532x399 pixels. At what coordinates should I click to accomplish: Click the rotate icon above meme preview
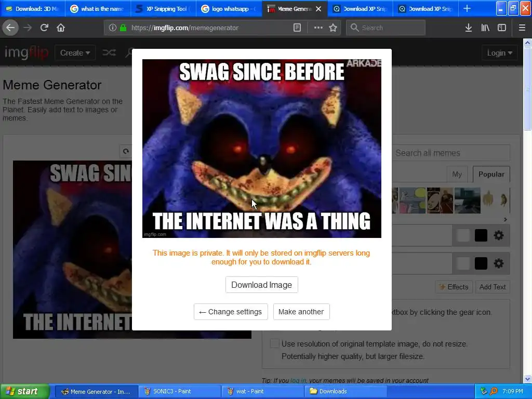point(126,151)
